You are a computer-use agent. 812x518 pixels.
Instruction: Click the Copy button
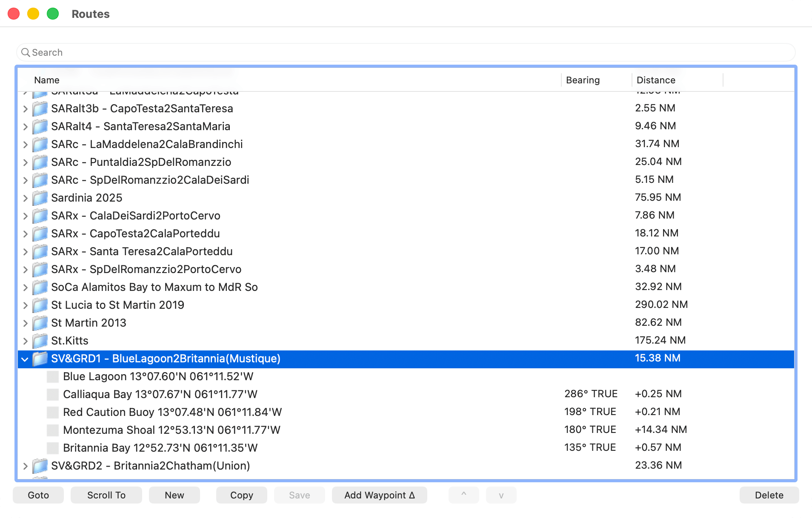point(242,495)
